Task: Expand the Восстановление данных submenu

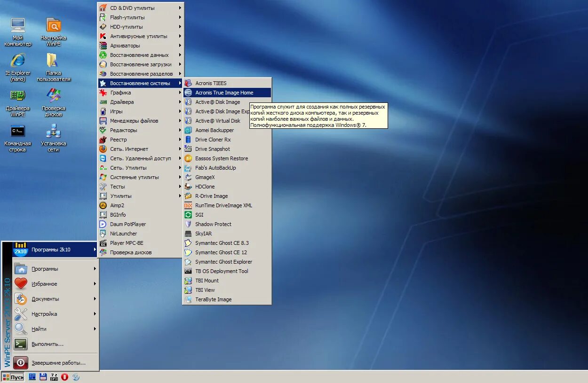Action: tap(140, 55)
